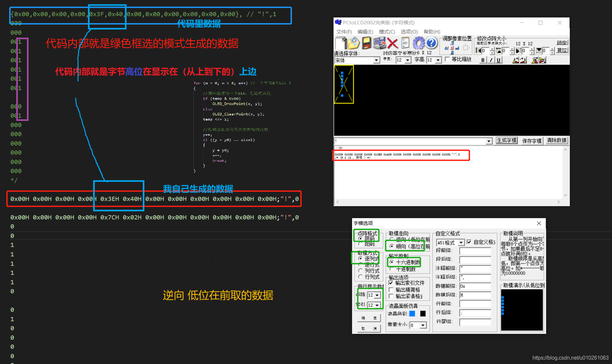
Task: Open the 帮助(H) menu
Action: point(432,32)
